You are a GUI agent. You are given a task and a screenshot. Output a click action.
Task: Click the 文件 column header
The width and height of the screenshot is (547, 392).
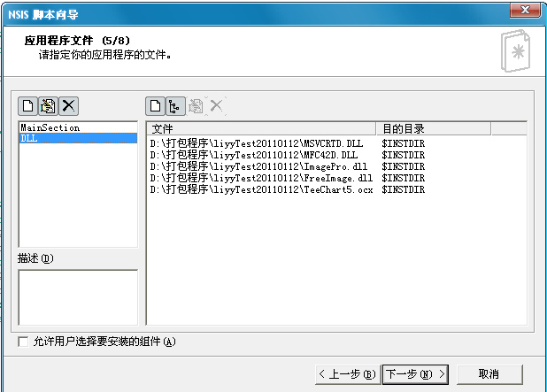tap(261, 128)
